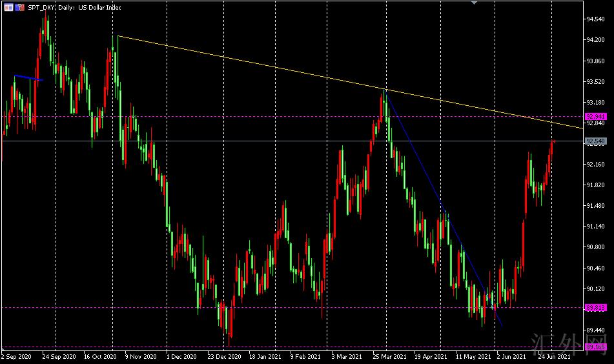Click the 91.140 price scale label

coord(595,227)
